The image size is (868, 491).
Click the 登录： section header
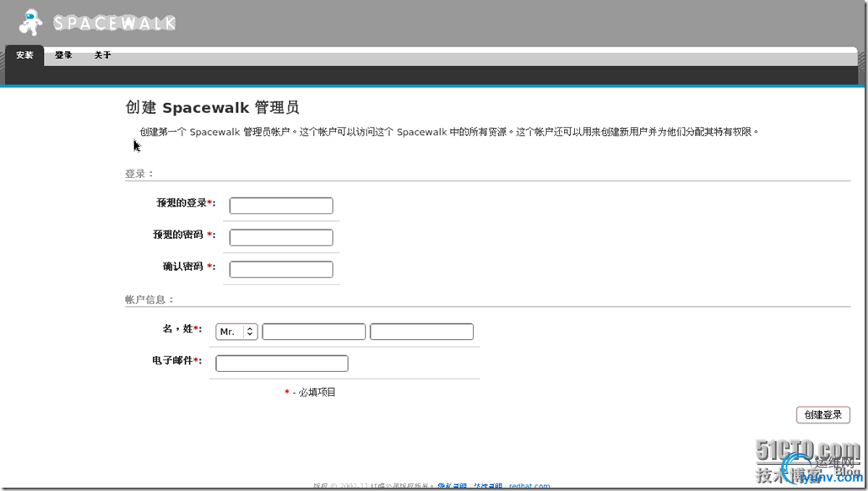pos(139,174)
